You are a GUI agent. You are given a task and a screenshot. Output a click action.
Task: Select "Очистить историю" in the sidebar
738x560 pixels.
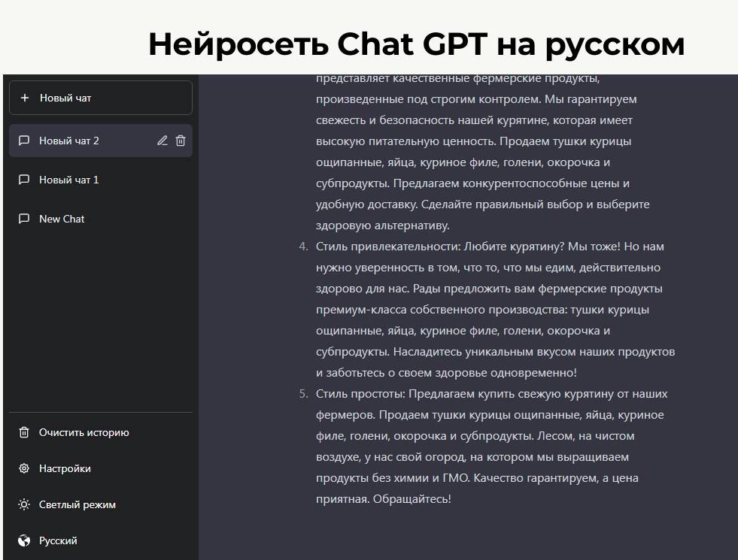click(x=84, y=432)
